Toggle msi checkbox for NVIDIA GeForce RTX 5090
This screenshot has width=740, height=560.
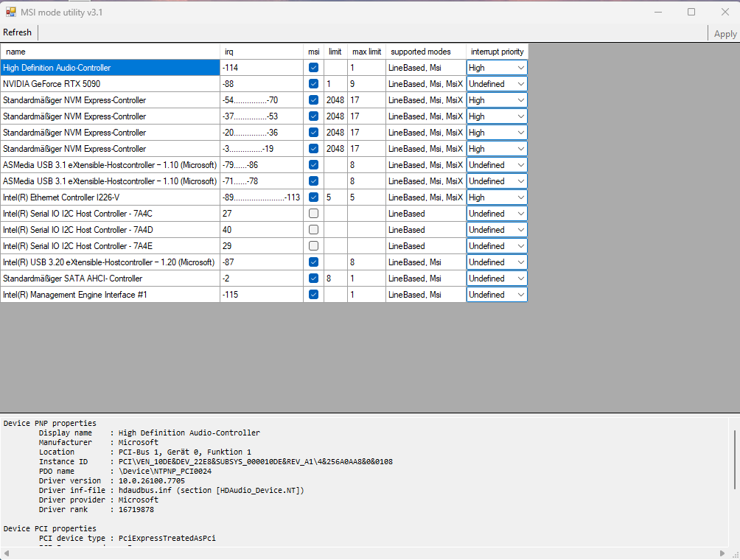point(313,83)
